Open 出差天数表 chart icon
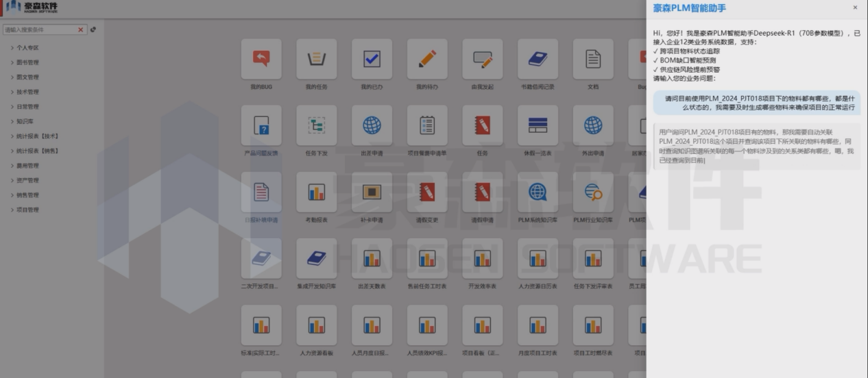Viewport: 868px width, 378px height. coord(372,258)
